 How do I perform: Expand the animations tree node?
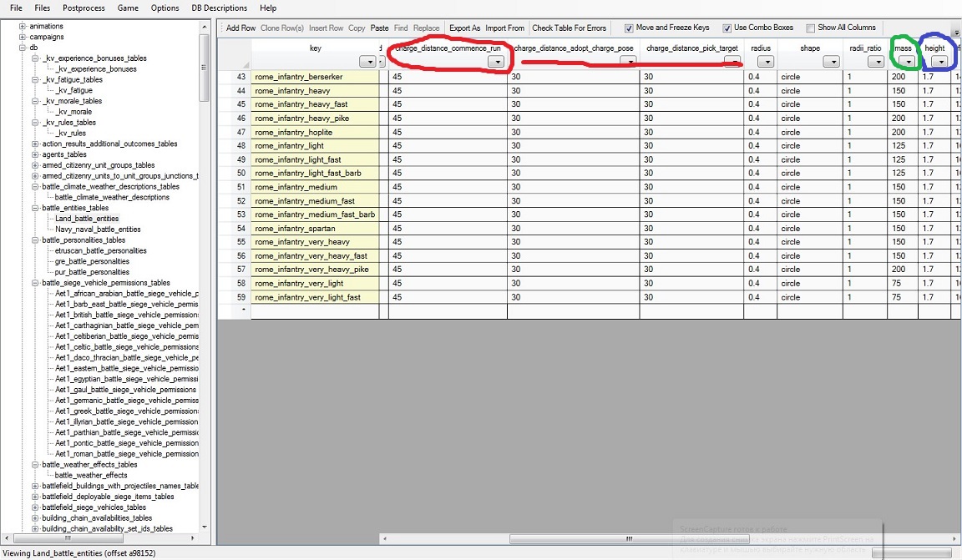(23, 27)
